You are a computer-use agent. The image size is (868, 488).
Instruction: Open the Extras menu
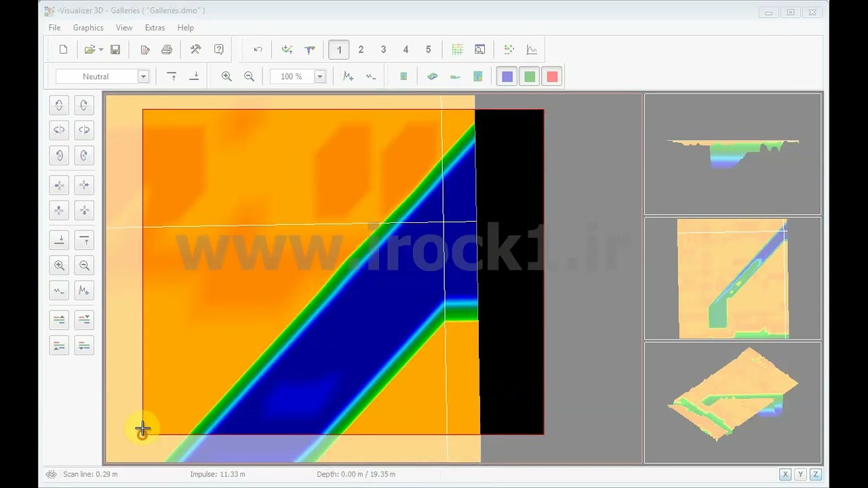155,28
